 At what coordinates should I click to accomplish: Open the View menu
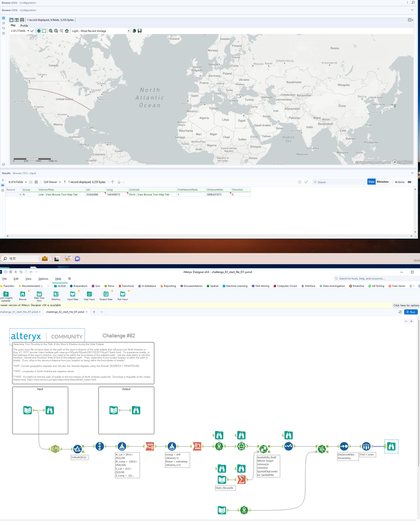[29, 279]
